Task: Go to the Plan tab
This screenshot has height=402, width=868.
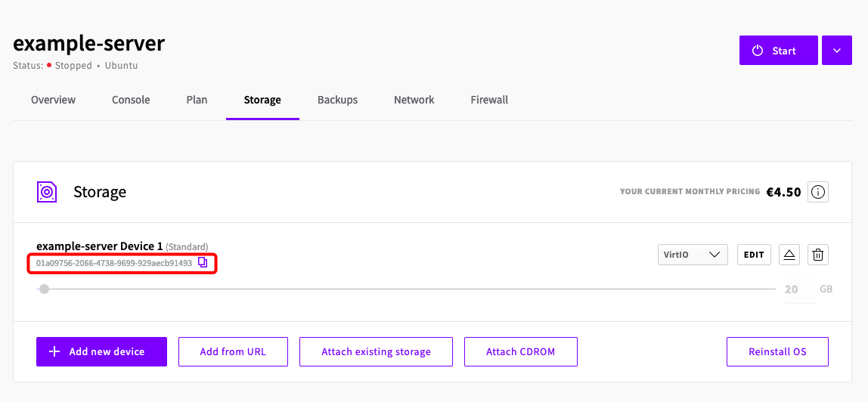Action: 197,100
